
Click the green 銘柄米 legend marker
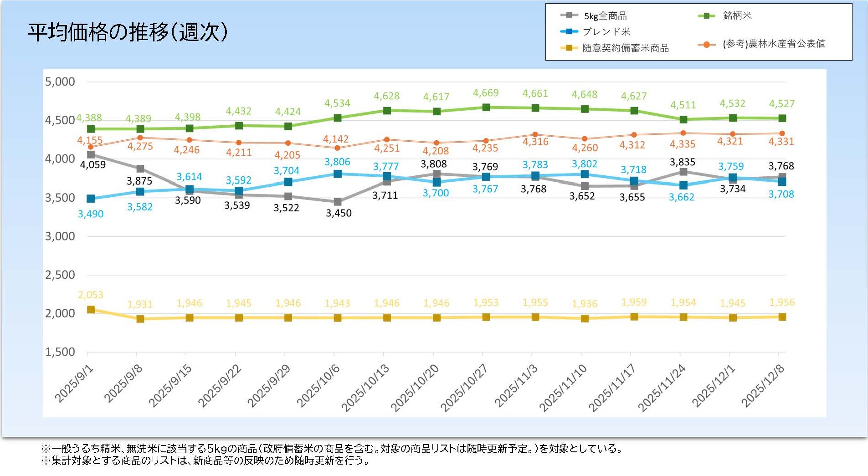tap(707, 15)
